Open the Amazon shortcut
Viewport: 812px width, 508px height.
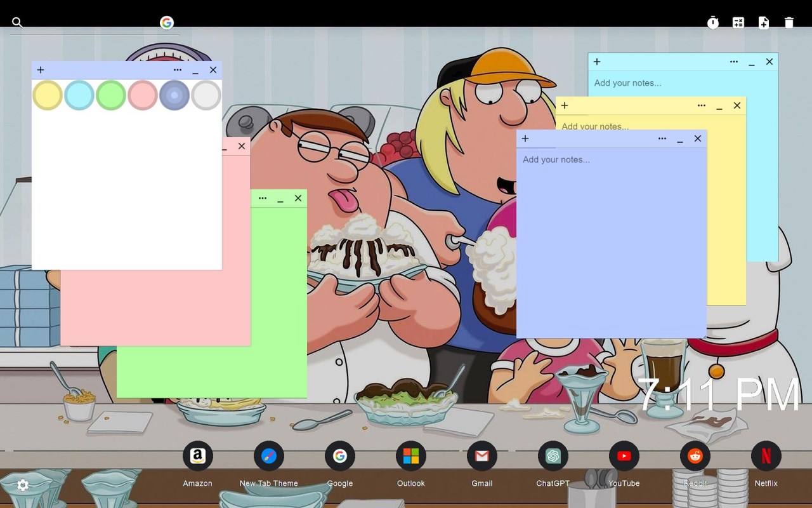click(x=198, y=456)
